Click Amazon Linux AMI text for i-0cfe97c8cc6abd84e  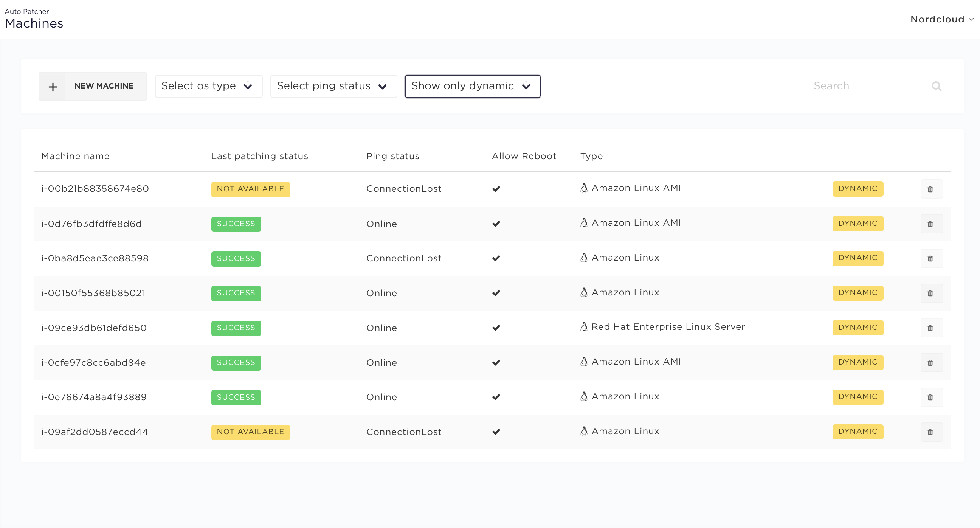pyautogui.click(x=636, y=362)
